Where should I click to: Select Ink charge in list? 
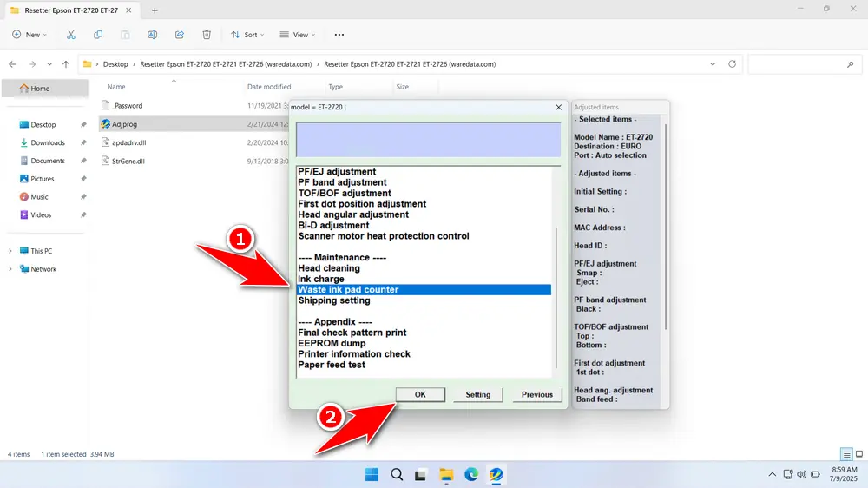[321, 280]
